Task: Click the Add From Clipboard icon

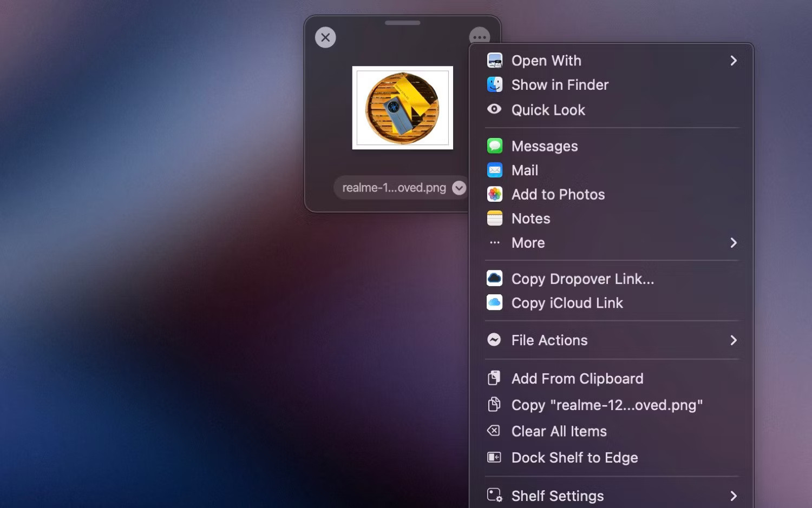Action: 494,378
